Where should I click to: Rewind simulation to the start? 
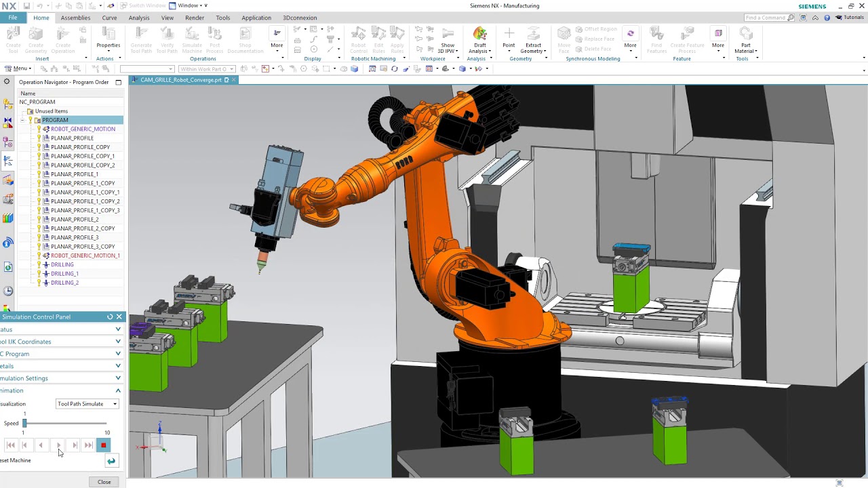coord(10,445)
